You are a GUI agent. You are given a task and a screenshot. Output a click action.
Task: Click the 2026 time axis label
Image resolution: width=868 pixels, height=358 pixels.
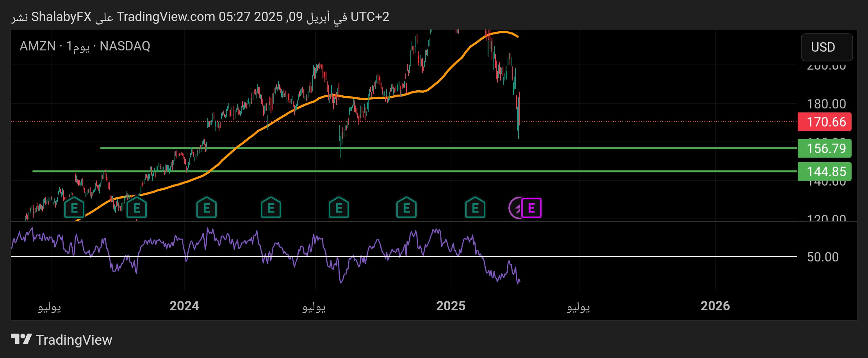tap(715, 306)
